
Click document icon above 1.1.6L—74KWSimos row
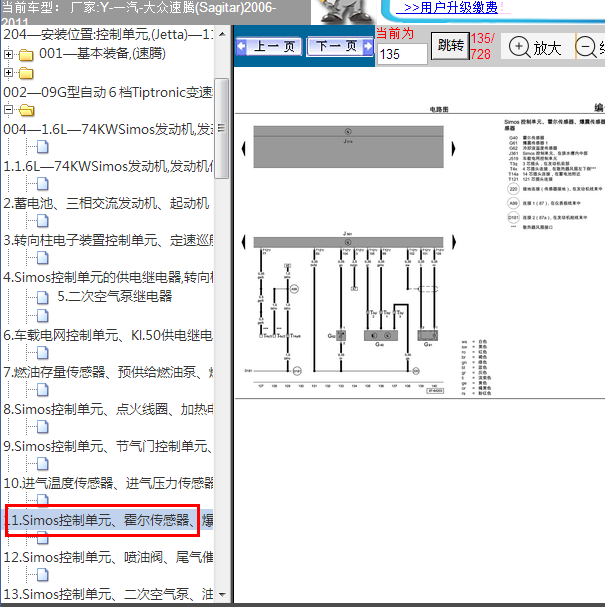[43, 147]
